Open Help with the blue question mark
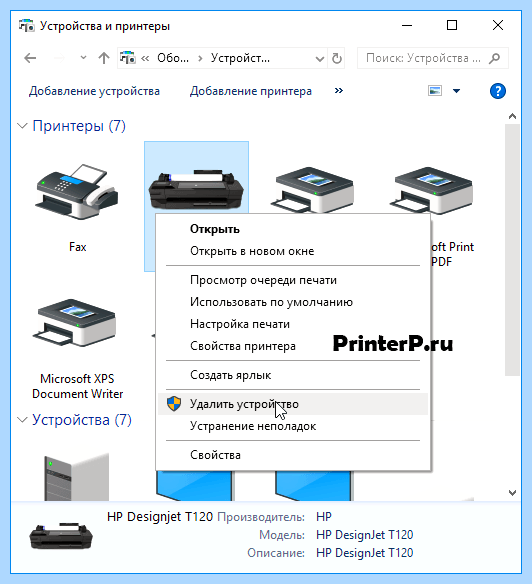Viewport: 532px width, 584px height. (498, 91)
